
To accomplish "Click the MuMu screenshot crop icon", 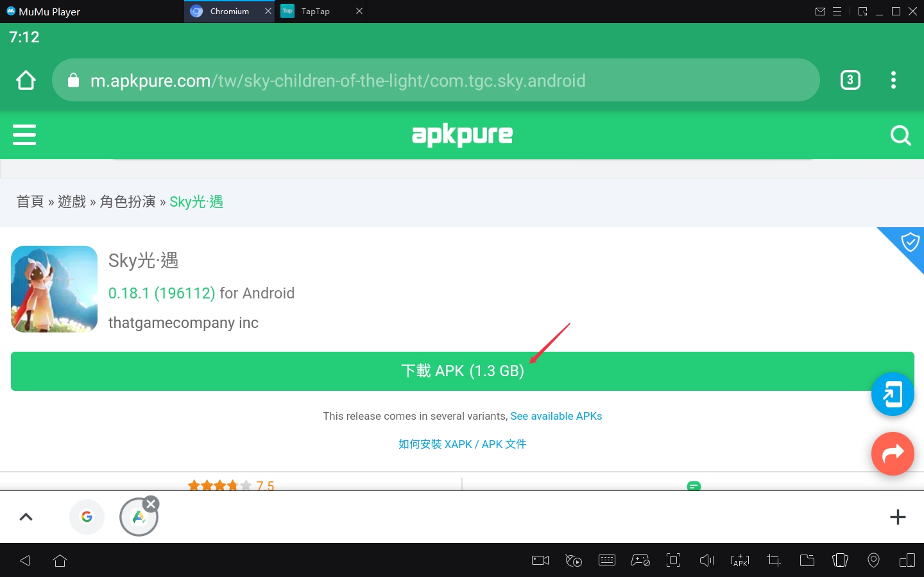I will click(x=774, y=560).
